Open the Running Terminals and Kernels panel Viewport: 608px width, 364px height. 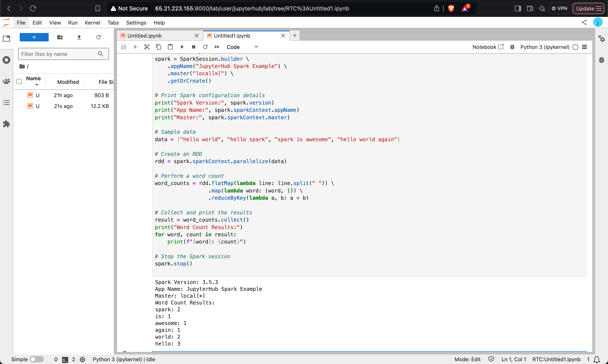click(6, 60)
